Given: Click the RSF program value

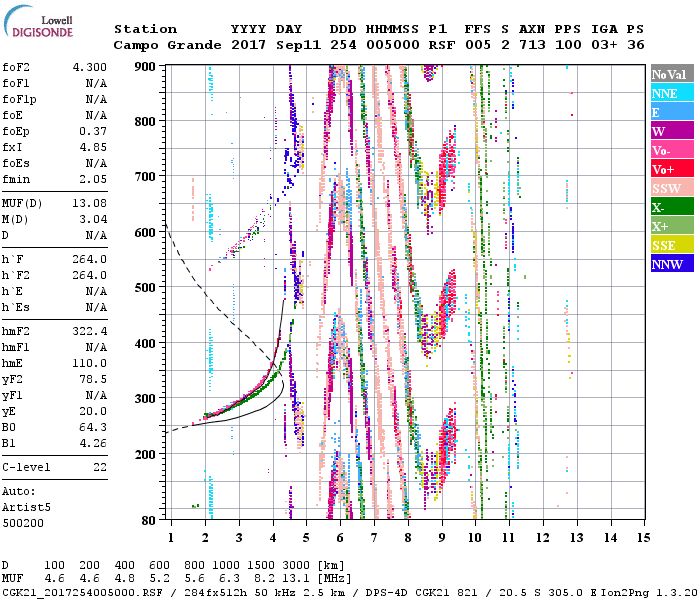Looking at the screenshot, I should click(x=442, y=45).
